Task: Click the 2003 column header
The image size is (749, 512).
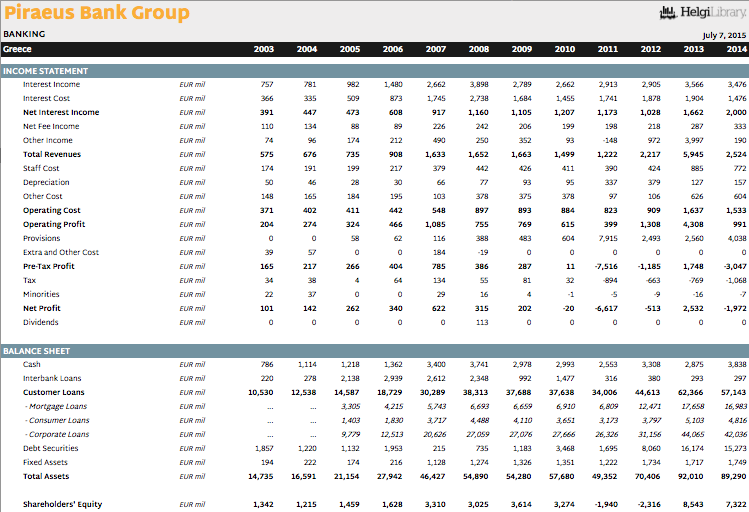Action: coord(264,49)
